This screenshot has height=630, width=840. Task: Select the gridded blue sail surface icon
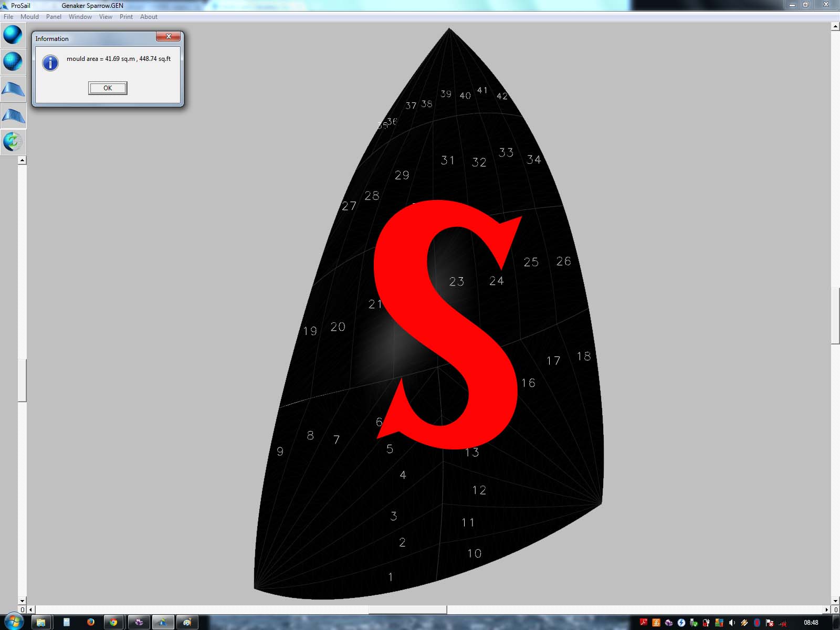tap(13, 115)
